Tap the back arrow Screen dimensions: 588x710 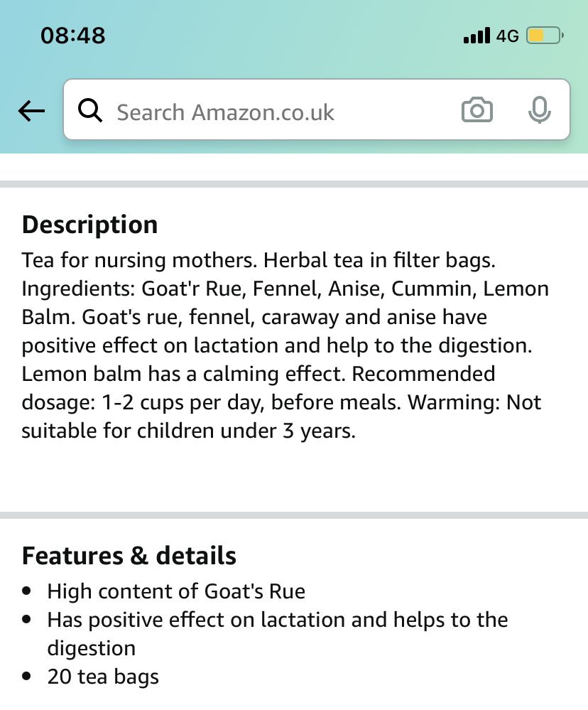32,111
